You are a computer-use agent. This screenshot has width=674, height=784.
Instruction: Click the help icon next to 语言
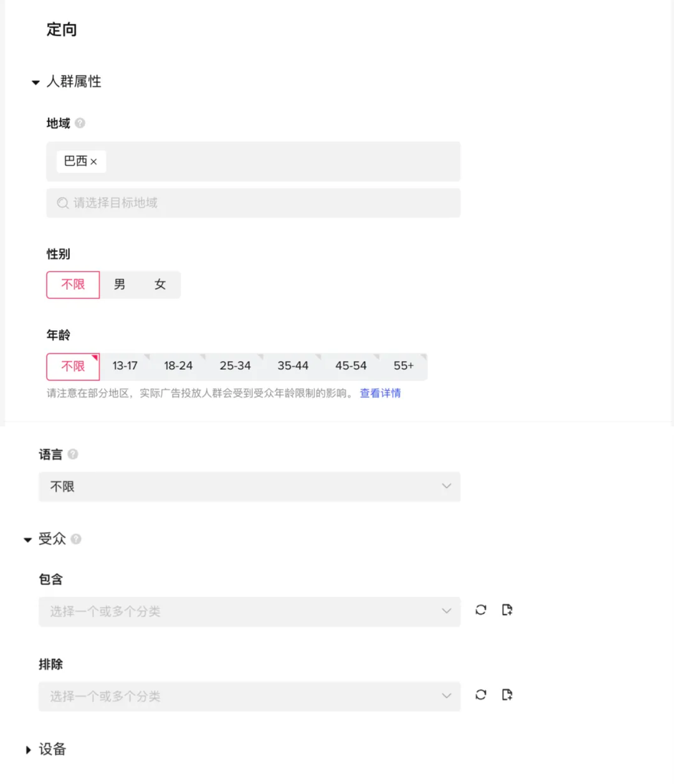[73, 454]
